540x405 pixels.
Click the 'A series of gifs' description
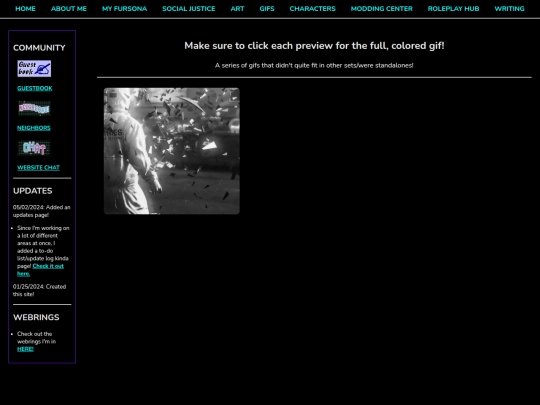pos(314,65)
